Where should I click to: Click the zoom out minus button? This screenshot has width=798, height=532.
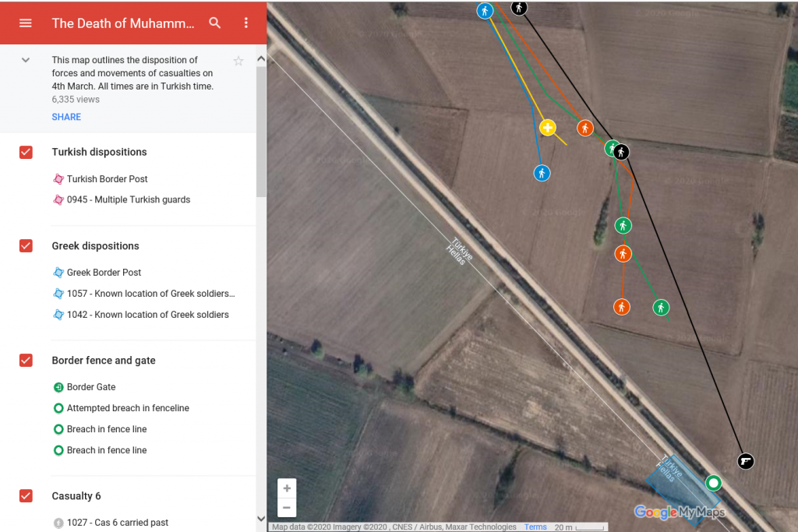(x=287, y=508)
